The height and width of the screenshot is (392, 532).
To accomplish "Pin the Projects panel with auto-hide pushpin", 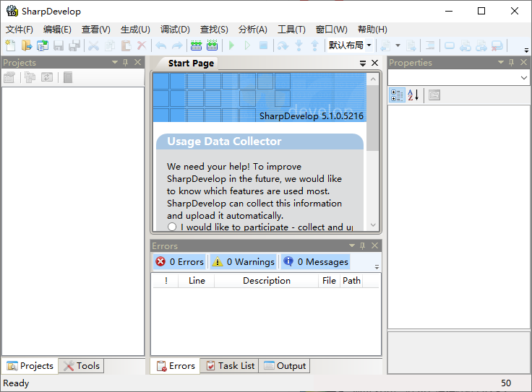I will 126,62.
